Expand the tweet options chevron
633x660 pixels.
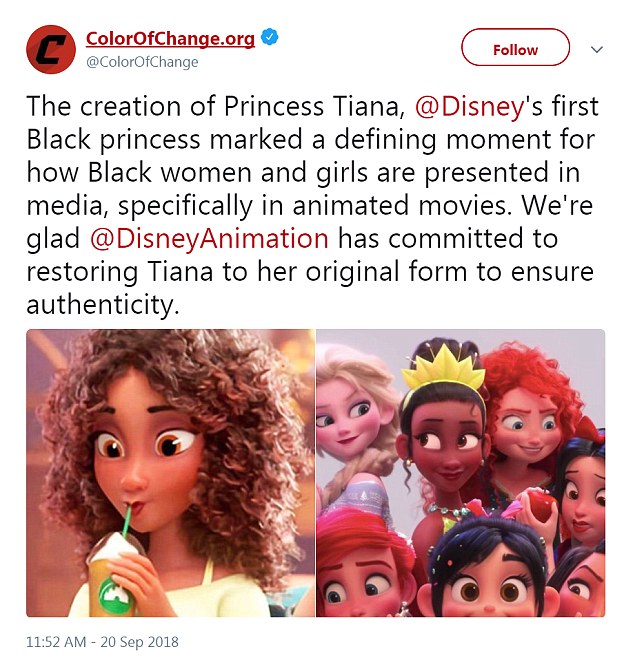coord(597,50)
